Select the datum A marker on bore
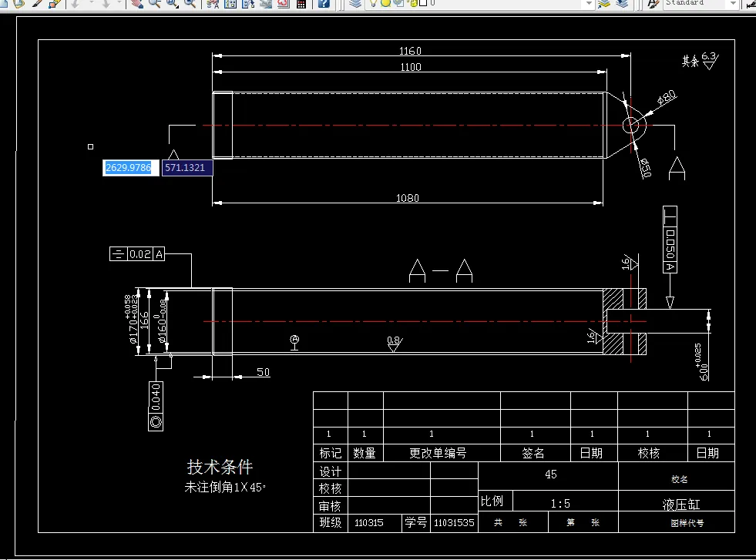Screen dimensions: 756x560 point(294,342)
